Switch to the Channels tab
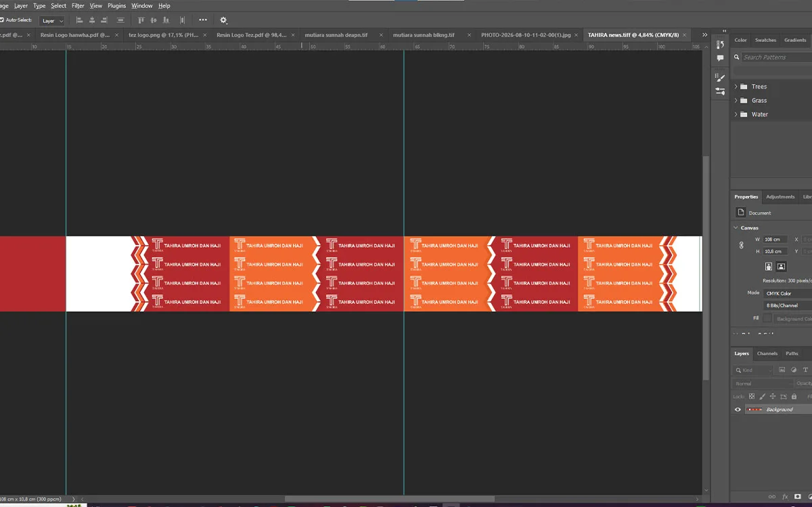 [767, 353]
